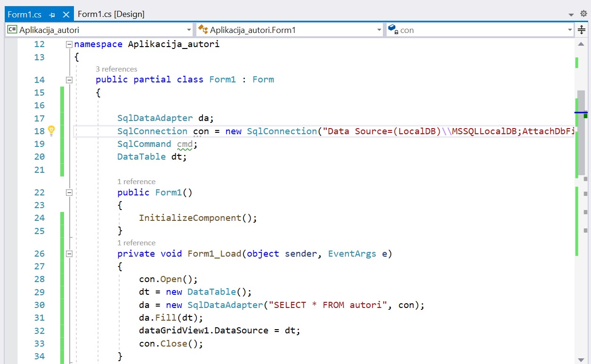Click the lightbulb quick actions icon on line 18

[x=51, y=131]
